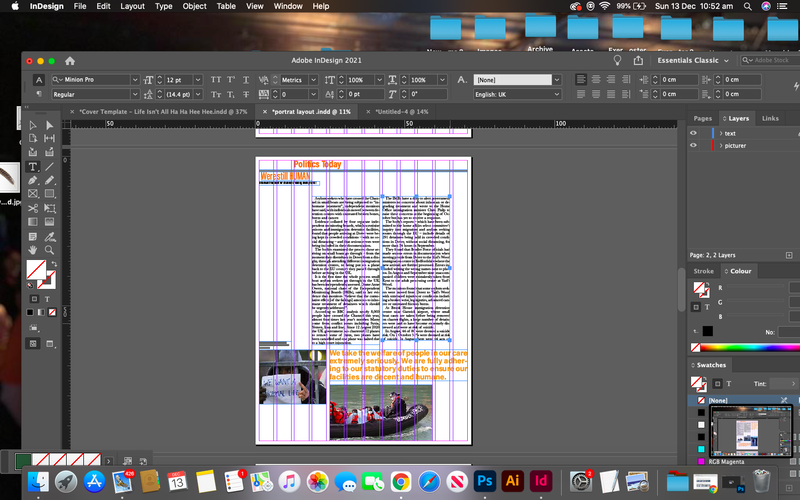
Task: Switch to the Pages panel tab
Action: tap(703, 118)
